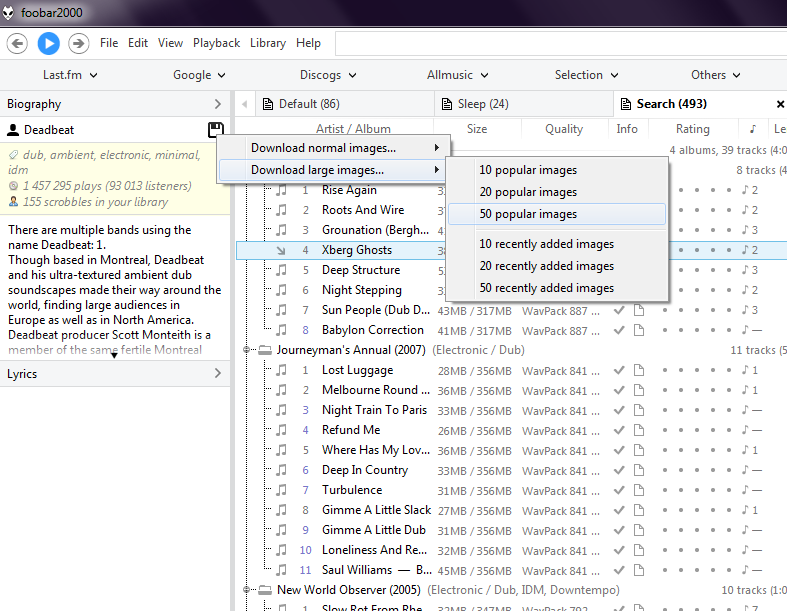Open the Discogs dropdown menu
787x611 pixels.
pyautogui.click(x=326, y=75)
